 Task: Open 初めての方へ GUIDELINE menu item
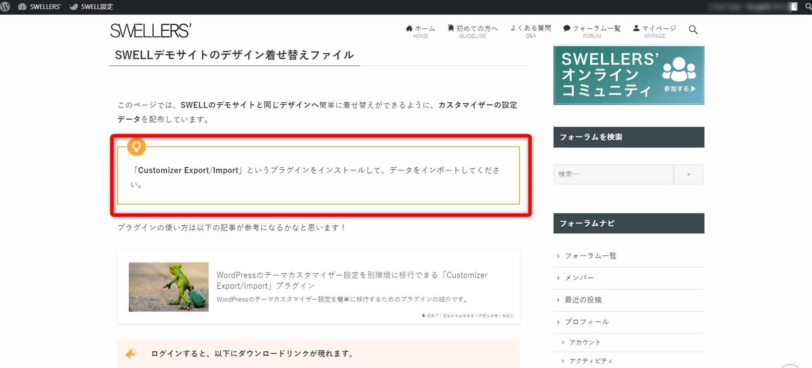(x=473, y=32)
